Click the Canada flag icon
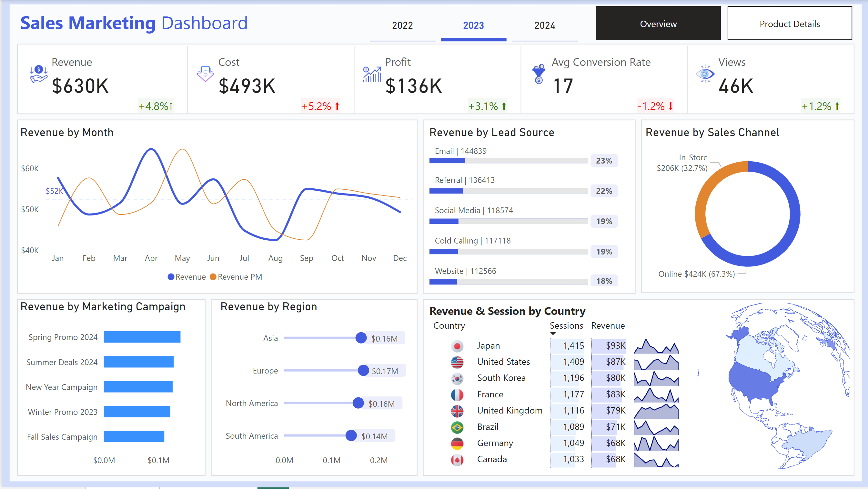The width and height of the screenshot is (868, 489). tap(457, 460)
